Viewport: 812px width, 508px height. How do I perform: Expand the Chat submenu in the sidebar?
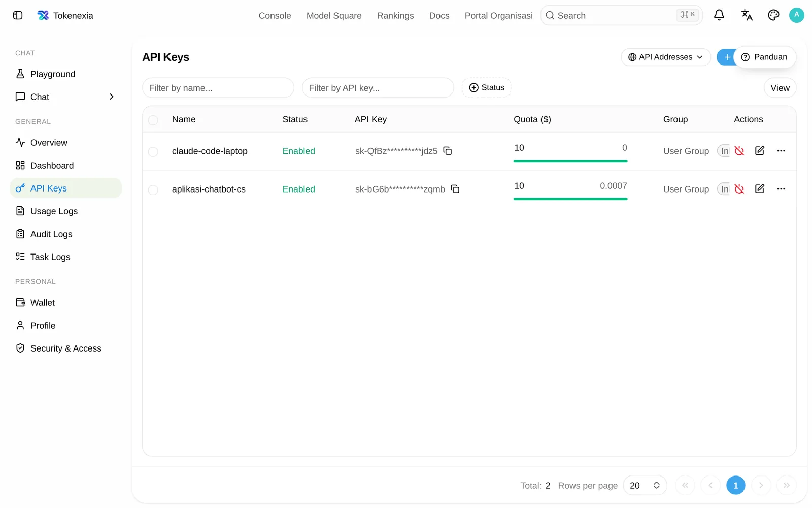(x=111, y=97)
